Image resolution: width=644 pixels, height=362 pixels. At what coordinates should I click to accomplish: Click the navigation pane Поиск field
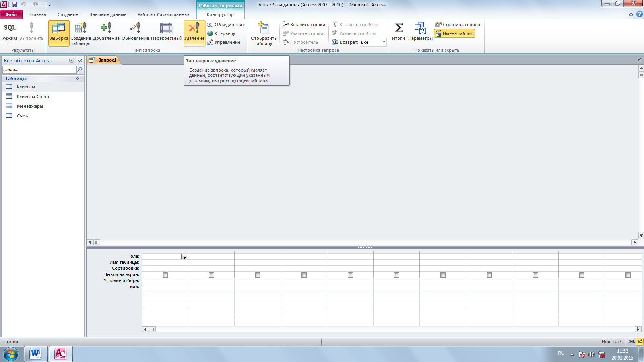pyautogui.click(x=39, y=70)
